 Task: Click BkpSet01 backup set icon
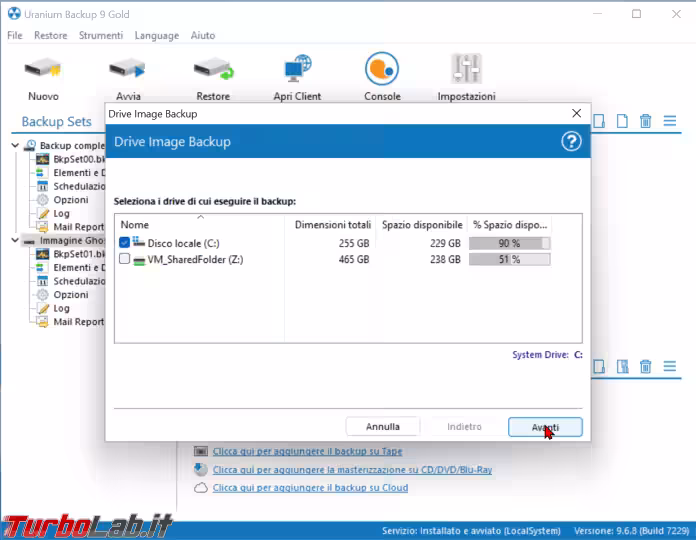pos(43,254)
